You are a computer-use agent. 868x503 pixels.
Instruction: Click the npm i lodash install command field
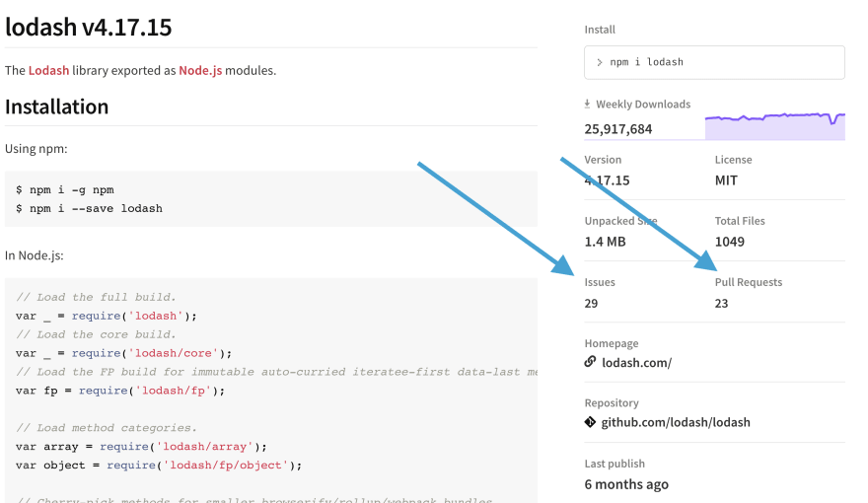coord(714,62)
